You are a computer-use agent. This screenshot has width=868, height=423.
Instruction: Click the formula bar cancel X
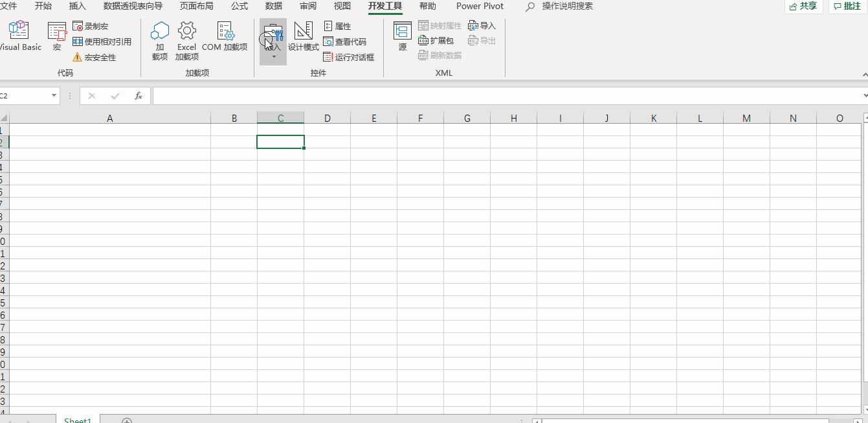[x=92, y=96]
